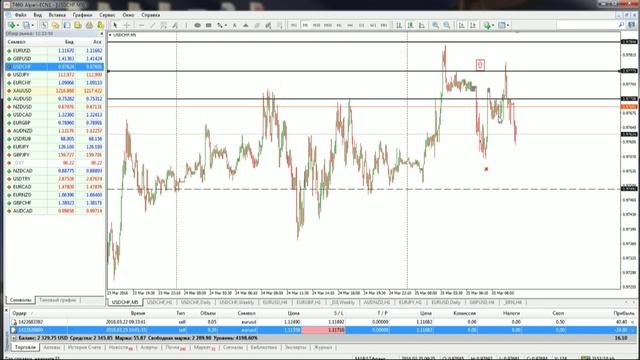Click the New Chart toolbar icon
Image resolution: width=640 pixels, height=360 pixels.
tap(11, 25)
